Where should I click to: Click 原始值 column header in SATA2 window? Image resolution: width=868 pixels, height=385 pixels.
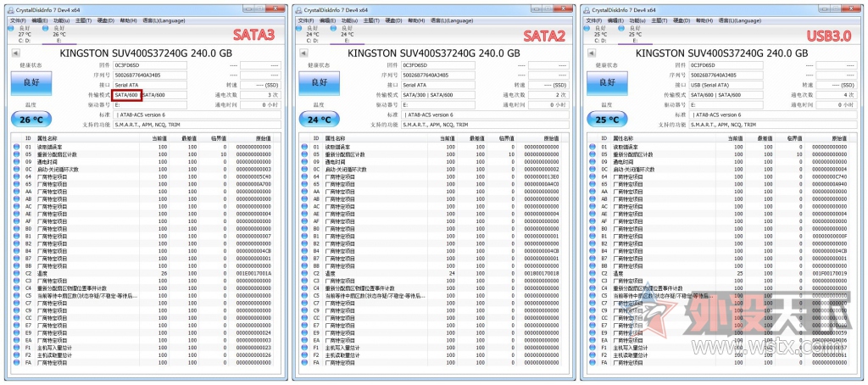click(549, 138)
